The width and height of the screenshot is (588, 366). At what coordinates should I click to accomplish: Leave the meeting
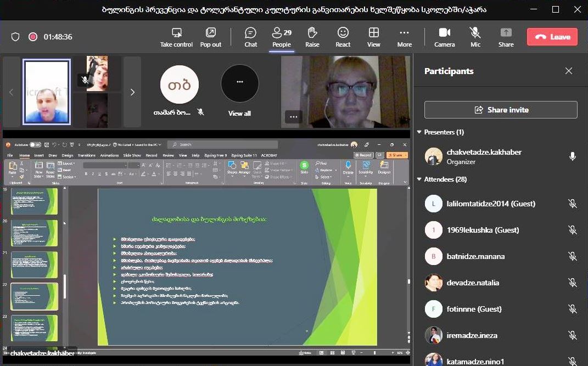552,37
